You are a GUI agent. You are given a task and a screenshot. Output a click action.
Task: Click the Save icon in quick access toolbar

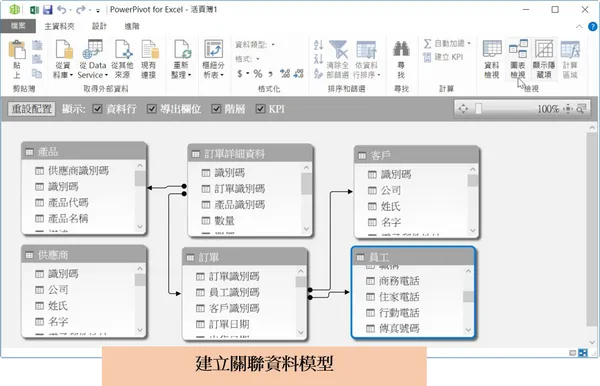click(47, 10)
